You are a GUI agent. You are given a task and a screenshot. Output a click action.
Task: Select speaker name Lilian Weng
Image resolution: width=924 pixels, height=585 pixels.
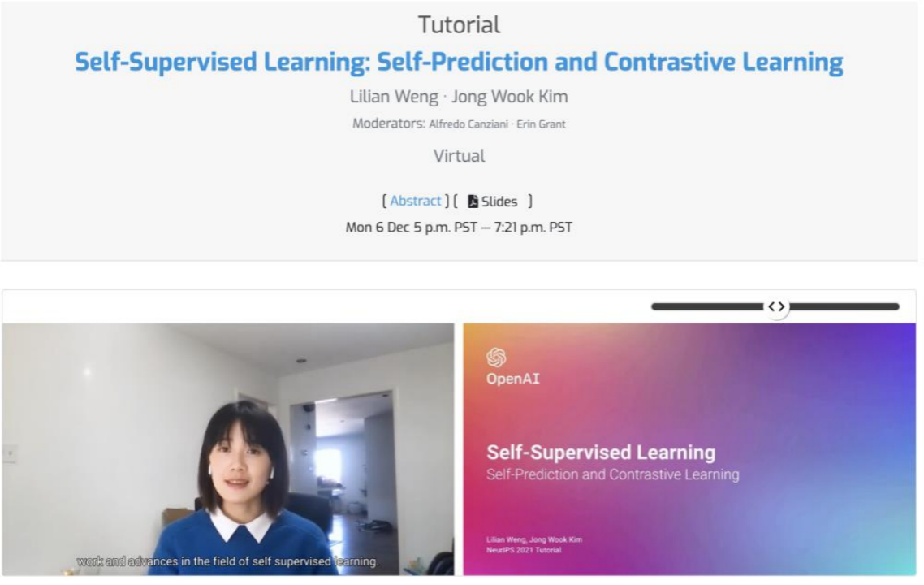click(394, 97)
